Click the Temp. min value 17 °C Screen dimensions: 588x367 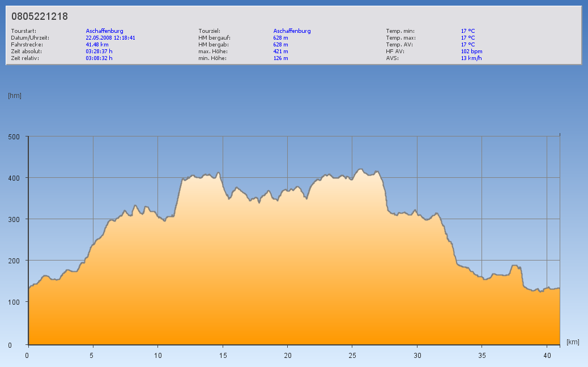(468, 31)
